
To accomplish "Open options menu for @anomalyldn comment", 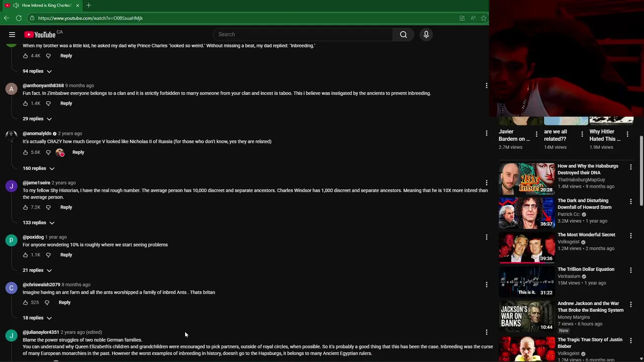I will (487, 133).
